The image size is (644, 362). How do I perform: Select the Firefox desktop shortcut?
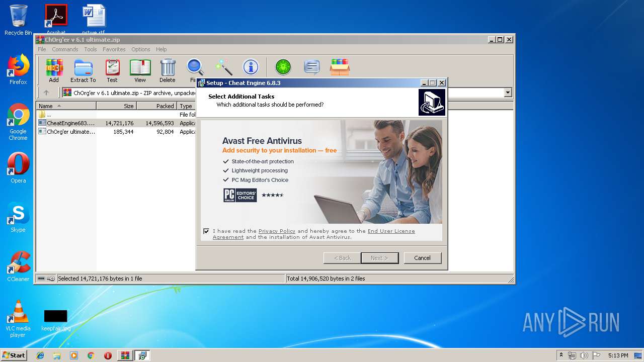coord(18,69)
